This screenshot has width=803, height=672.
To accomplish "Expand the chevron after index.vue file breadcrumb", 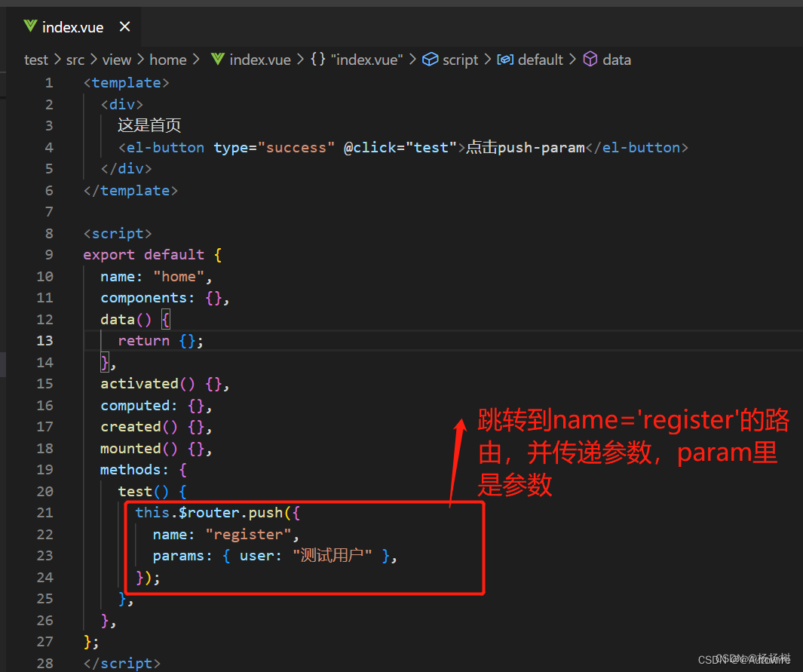I will (300, 60).
